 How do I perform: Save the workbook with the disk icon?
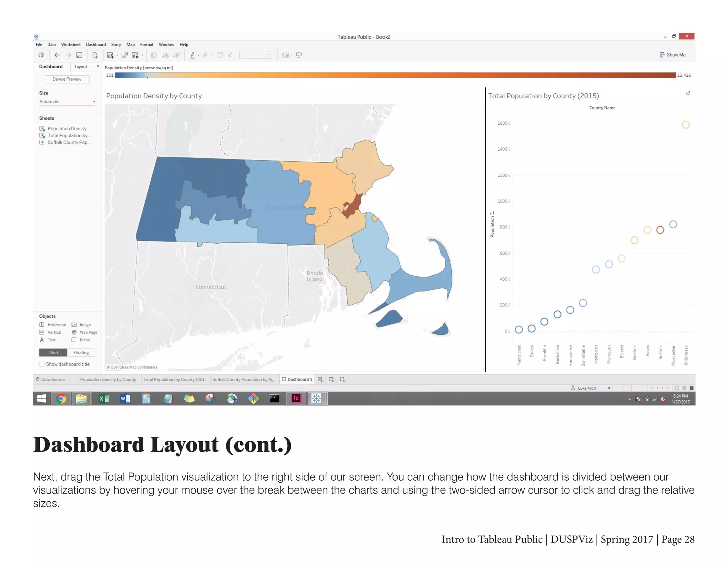(79, 55)
